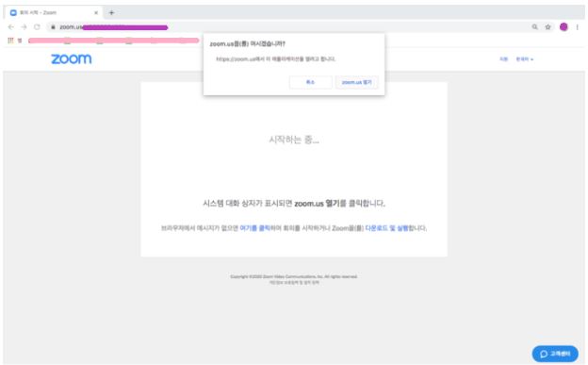Click the '여기를 클릭' link
Viewport: 588px width, 365px height.
click(x=255, y=228)
